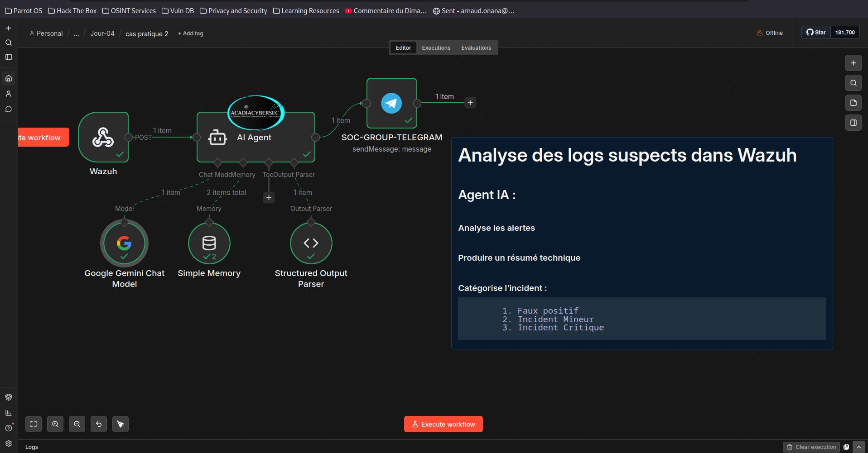This screenshot has width=868, height=453.
Task: Click the Execute workflow button
Action: tap(443, 424)
